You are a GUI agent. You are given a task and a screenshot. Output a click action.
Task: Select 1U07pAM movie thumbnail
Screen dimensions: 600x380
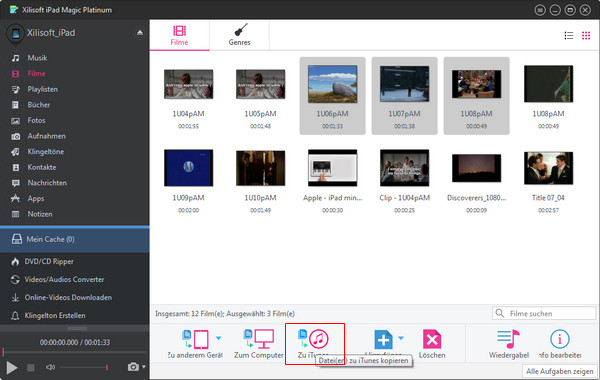pyautogui.click(x=404, y=84)
